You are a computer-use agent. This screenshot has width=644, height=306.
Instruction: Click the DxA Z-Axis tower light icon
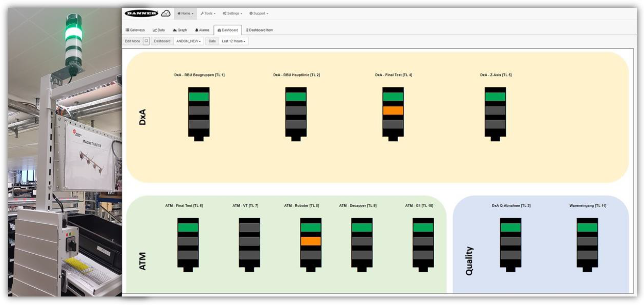495,114
